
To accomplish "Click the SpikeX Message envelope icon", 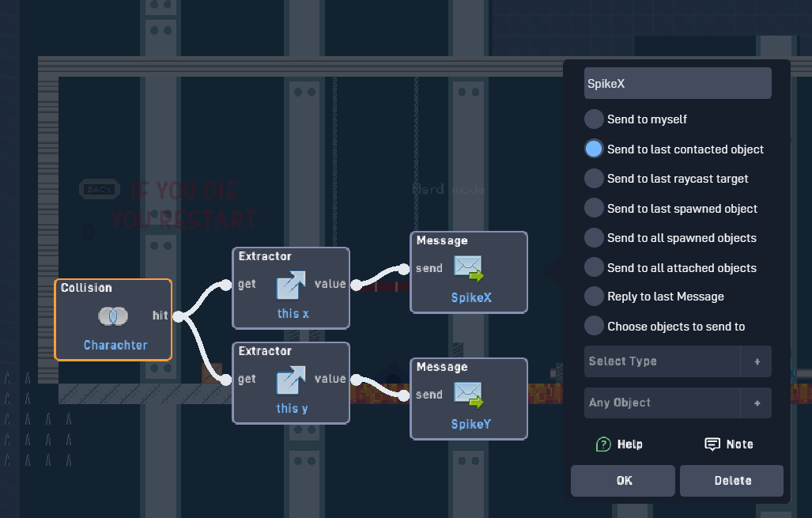I will 469,268.
